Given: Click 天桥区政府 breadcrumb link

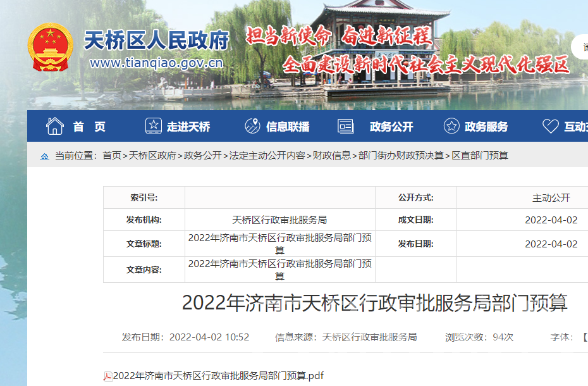Looking at the screenshot, I should (152, 156).
